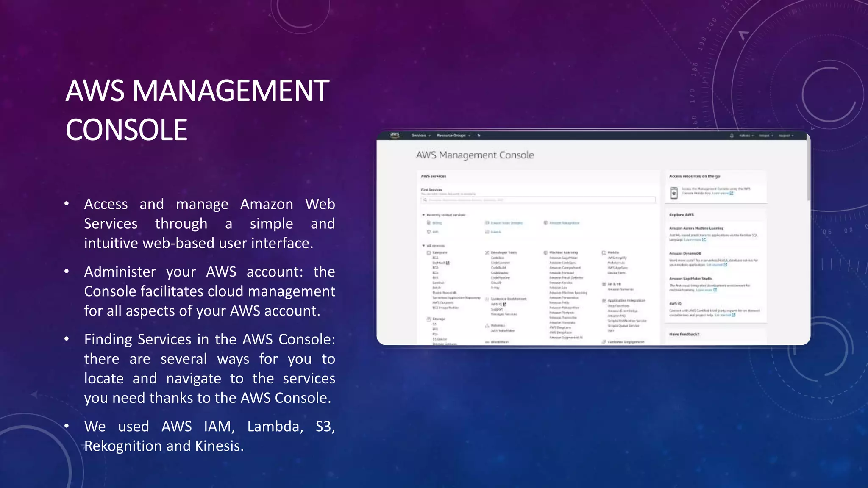Open the notifications bell in console header
The height and width of the screenshot is (488, 868).
pyautogui.click(x=732, y=136)
